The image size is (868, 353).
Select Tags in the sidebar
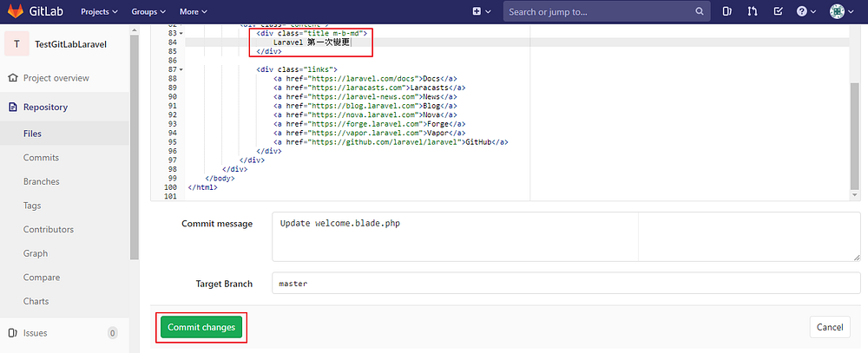coord(32,206)
